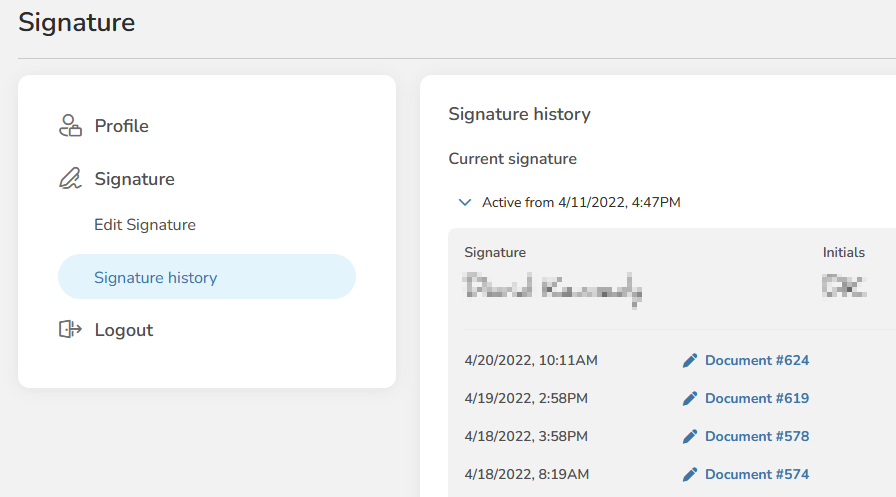Open the Document #624 link
This screenshot has width=896, height=497.
(757, 360)
